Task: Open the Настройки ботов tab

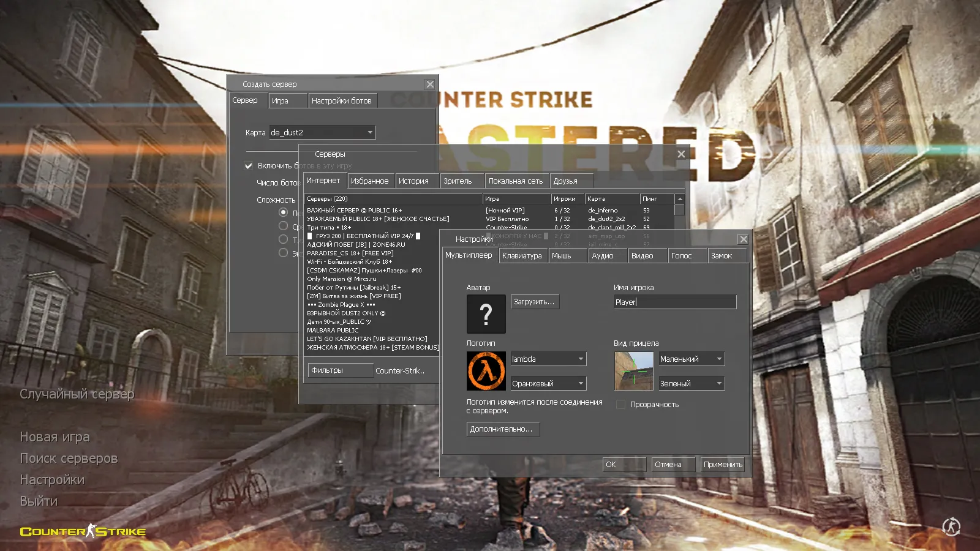Action: click(344, 100)
